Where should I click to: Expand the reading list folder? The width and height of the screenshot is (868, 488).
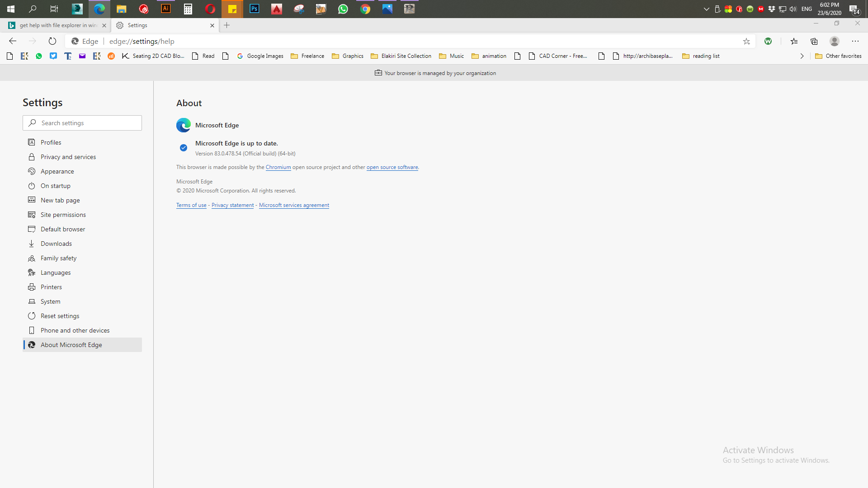tap(701, 56)
